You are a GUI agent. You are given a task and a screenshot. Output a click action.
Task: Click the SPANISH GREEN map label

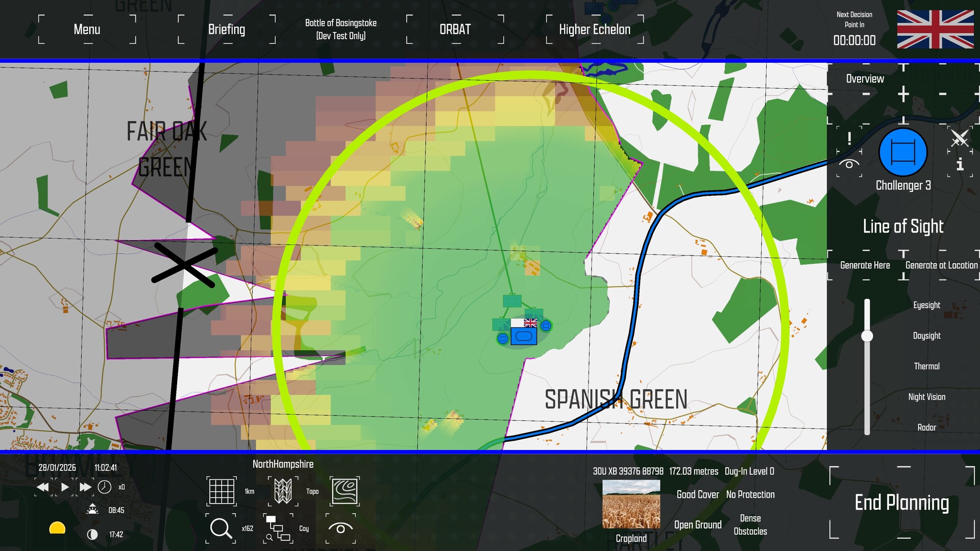click(x=616, y=399)
